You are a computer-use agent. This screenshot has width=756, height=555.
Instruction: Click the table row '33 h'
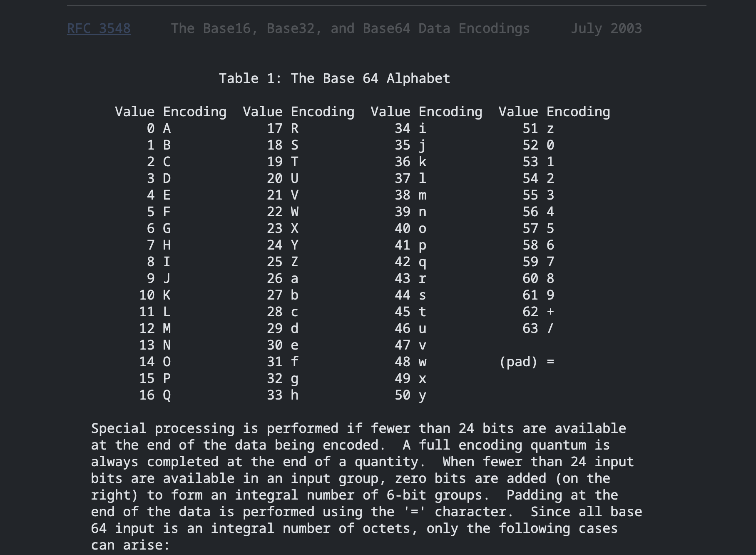pyautogui.click(x=283, y=395)
